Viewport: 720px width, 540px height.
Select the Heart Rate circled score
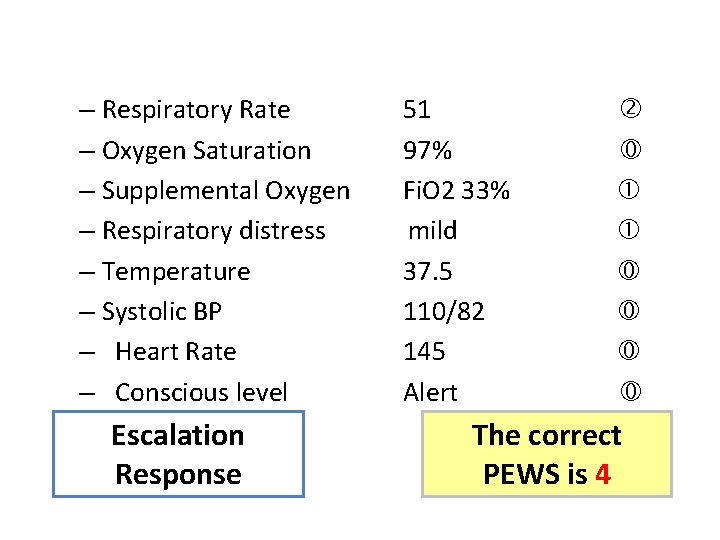(x=632, y=352)
